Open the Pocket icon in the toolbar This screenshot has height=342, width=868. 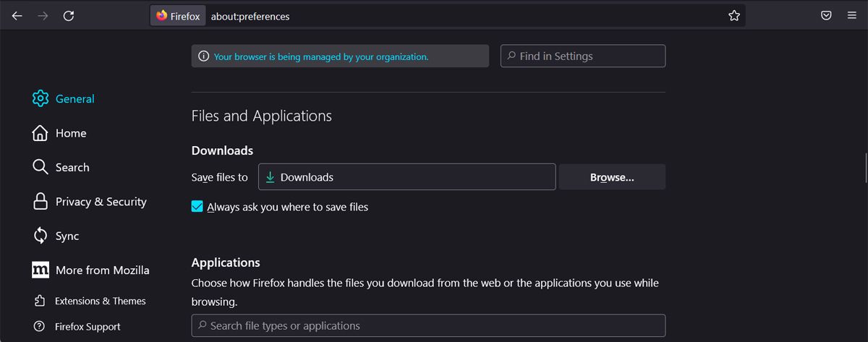[826, 15]
